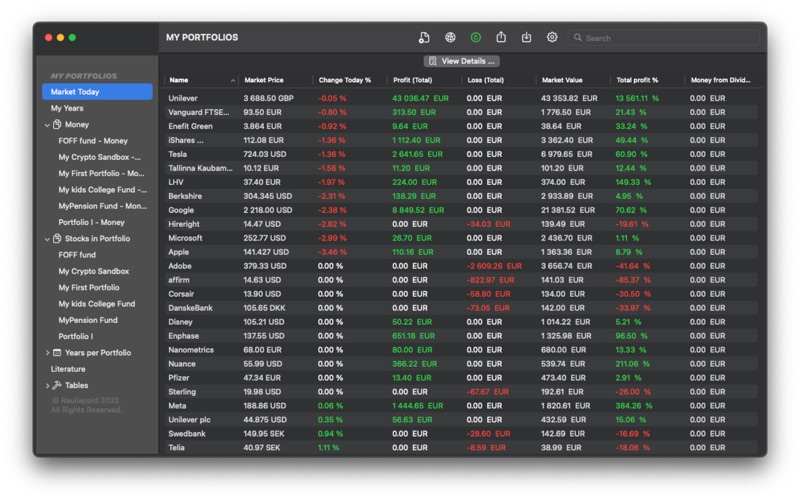The height and width of the screenshot is (500, 800).
Task: Click Hireright in the Name column
Action: (184, 224)
